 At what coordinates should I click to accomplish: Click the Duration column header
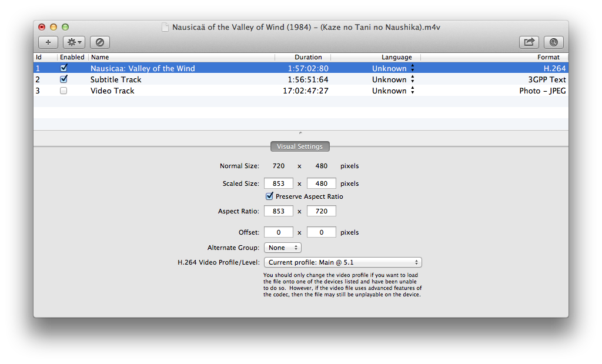coord(303,57)
